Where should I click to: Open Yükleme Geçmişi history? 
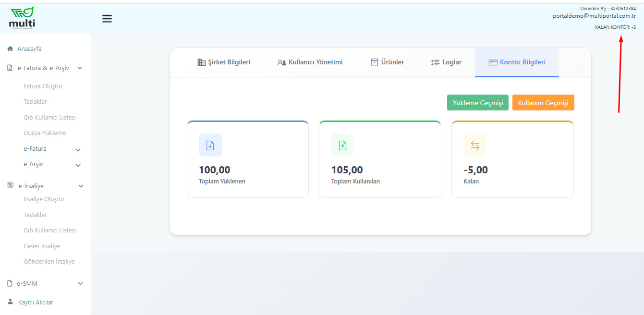click(477, 103)
